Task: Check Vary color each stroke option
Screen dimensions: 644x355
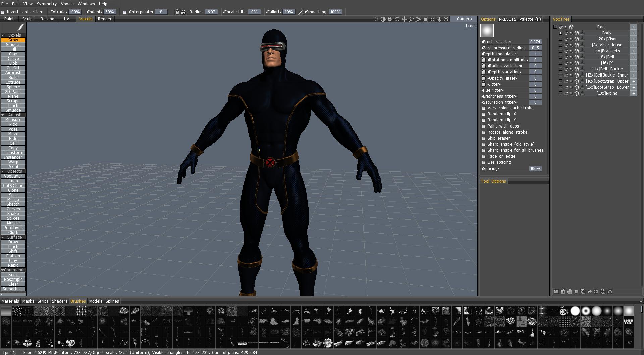Action: pyautogui.click(x=484, y=108)
